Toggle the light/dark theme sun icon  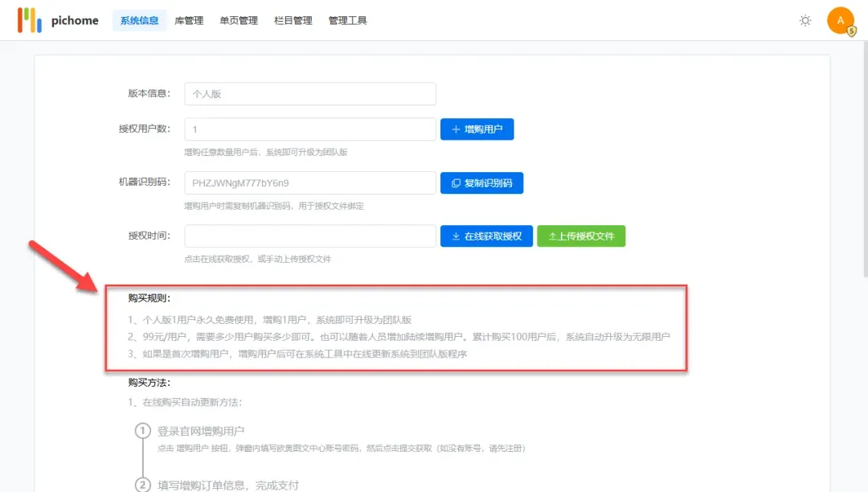click(x=805, y=21)
